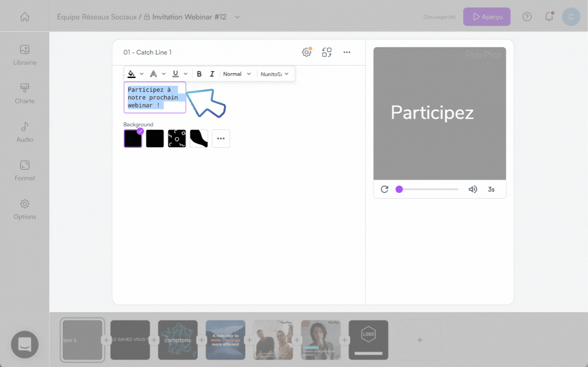This screenshot has width=588, height=367.
Task: Select the second plain black background swatch
Action: click(x=155, y=139)
